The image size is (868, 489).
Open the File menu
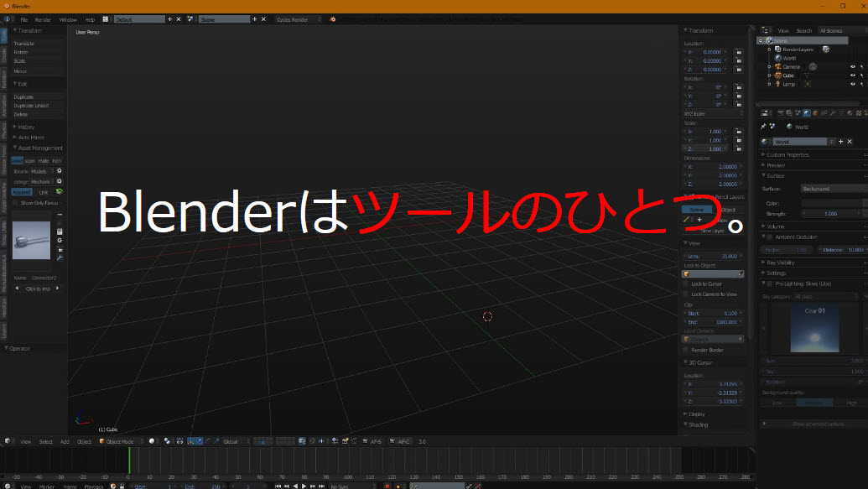[23, 19]
